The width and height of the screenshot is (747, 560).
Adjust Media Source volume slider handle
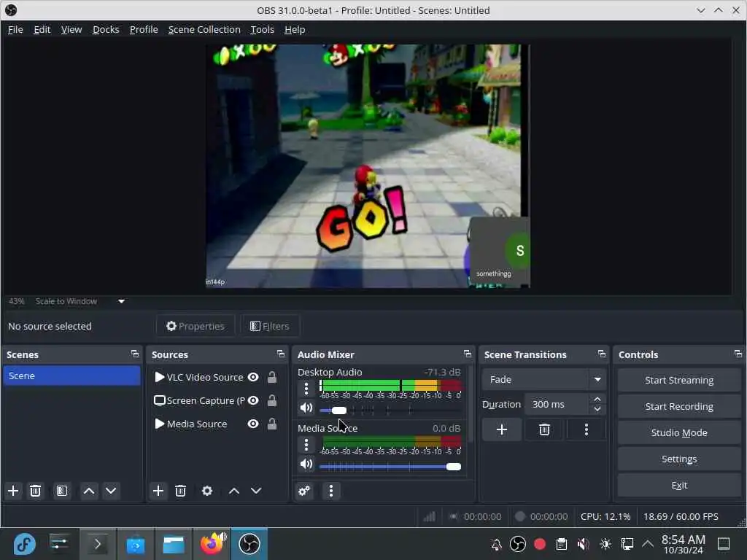[x=454, y=467]
